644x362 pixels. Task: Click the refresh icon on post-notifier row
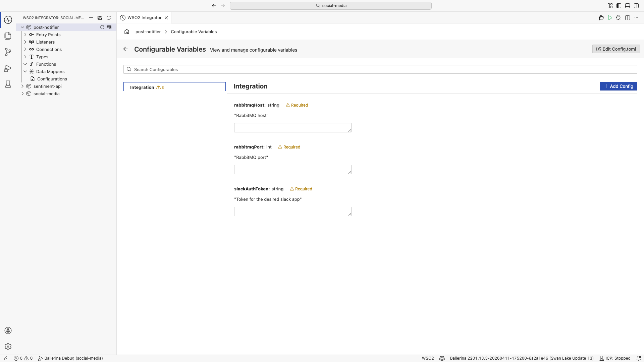click(102, 27)
